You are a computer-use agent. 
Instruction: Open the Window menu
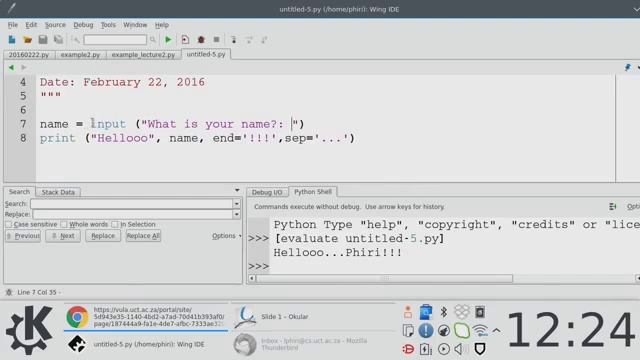[135, 25]
